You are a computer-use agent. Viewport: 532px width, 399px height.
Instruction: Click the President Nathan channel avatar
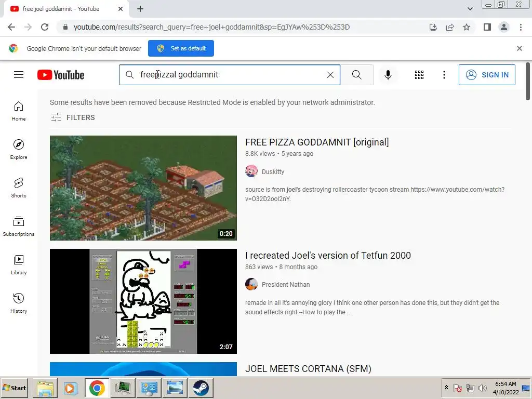click(251, 284)
